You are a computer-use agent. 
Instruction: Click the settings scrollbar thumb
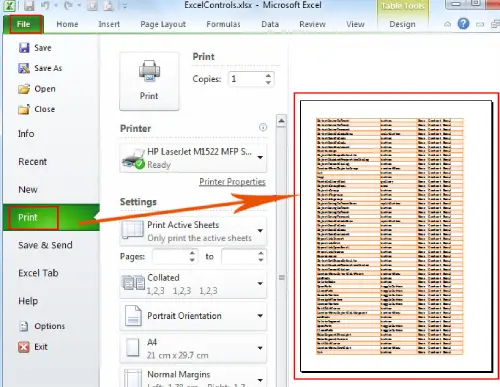pyautogui.click(x=281, y=277)
